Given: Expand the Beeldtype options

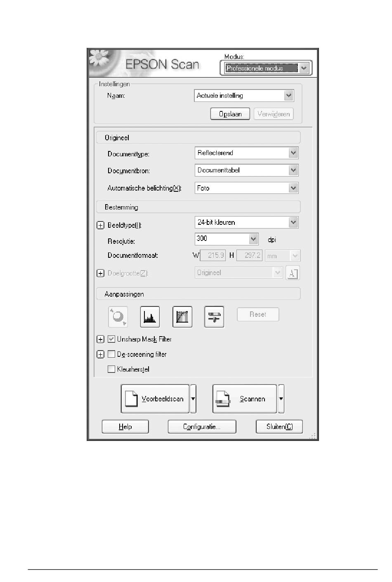Looking at the screenshot, I should coord(100,226).
